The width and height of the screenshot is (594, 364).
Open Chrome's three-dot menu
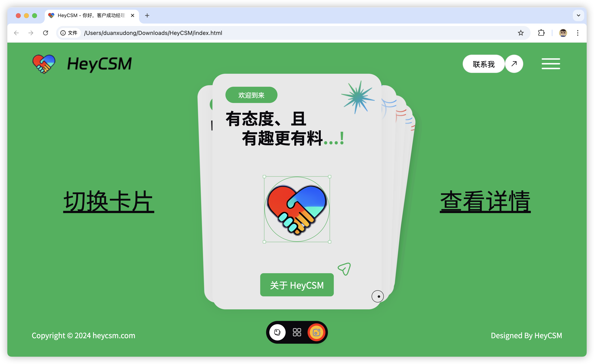(578, 33)
